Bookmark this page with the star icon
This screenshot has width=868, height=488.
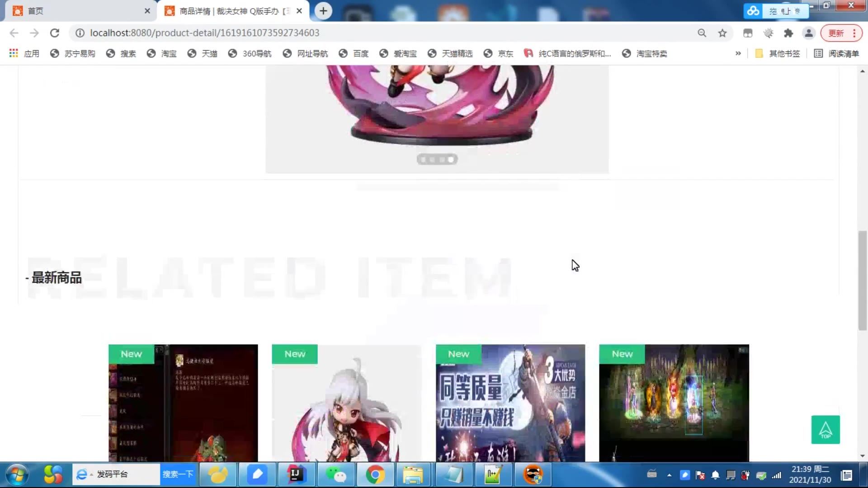tap(722, 33)
